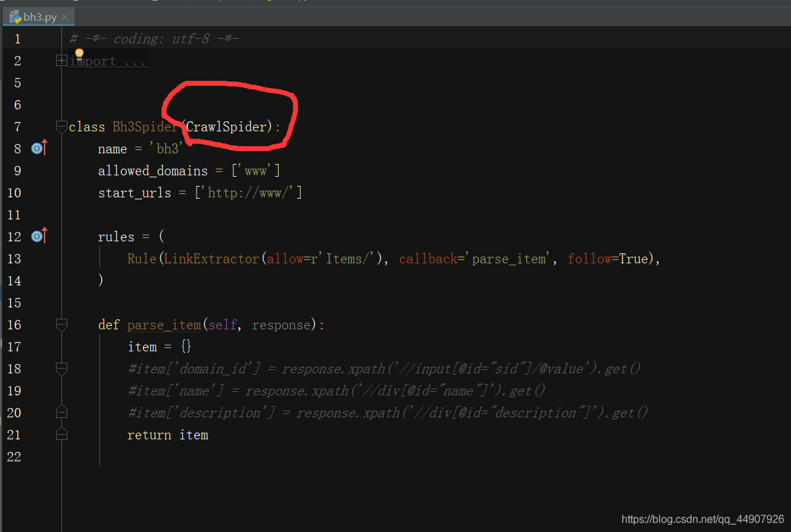Click the LinkExtractor call
791x532 pixels.
click(x=212, y=259)
